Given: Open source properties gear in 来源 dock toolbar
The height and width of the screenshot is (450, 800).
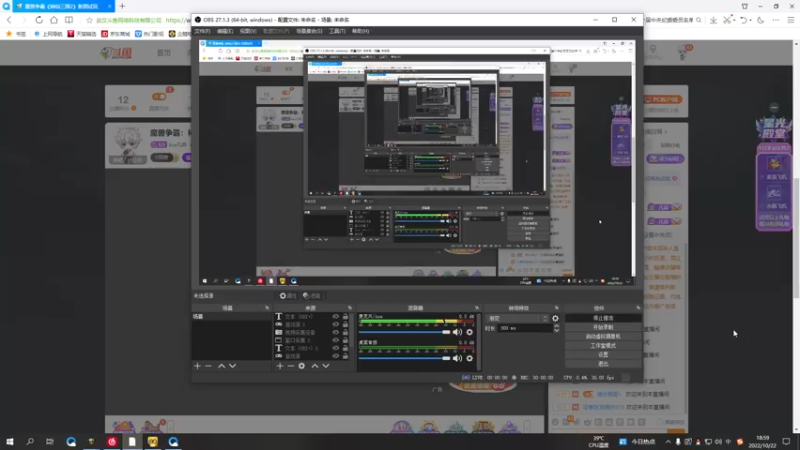Looking at the screenshot, I should point(302,366).
